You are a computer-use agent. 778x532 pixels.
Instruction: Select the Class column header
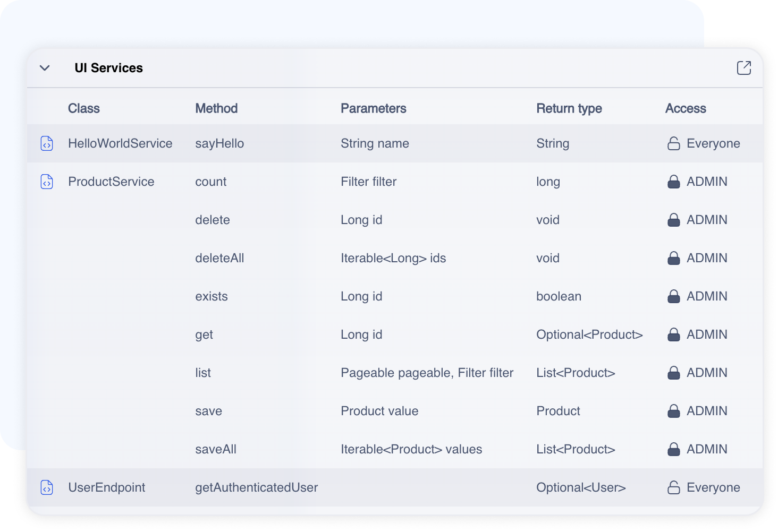[x=83, y=108]
